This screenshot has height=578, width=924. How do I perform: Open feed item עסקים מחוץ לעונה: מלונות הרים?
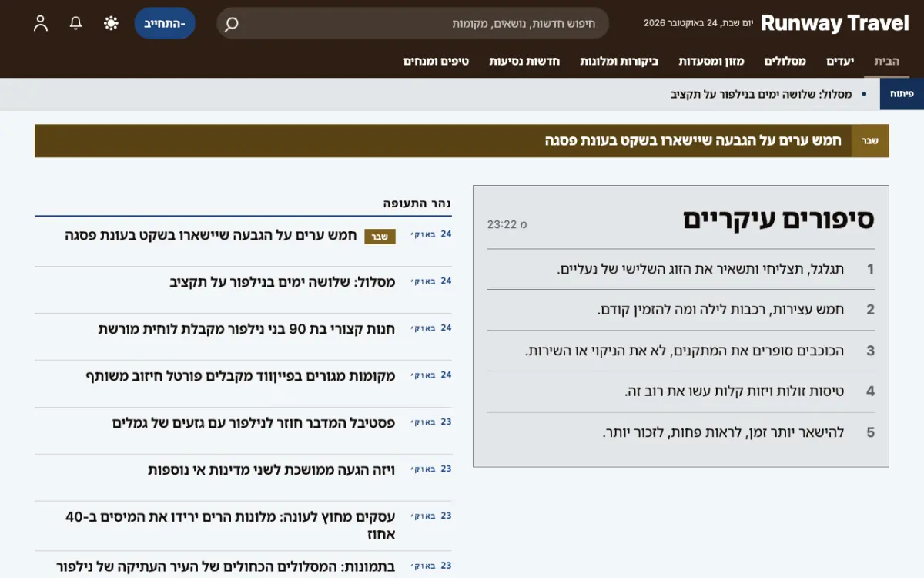click(230, 525)
